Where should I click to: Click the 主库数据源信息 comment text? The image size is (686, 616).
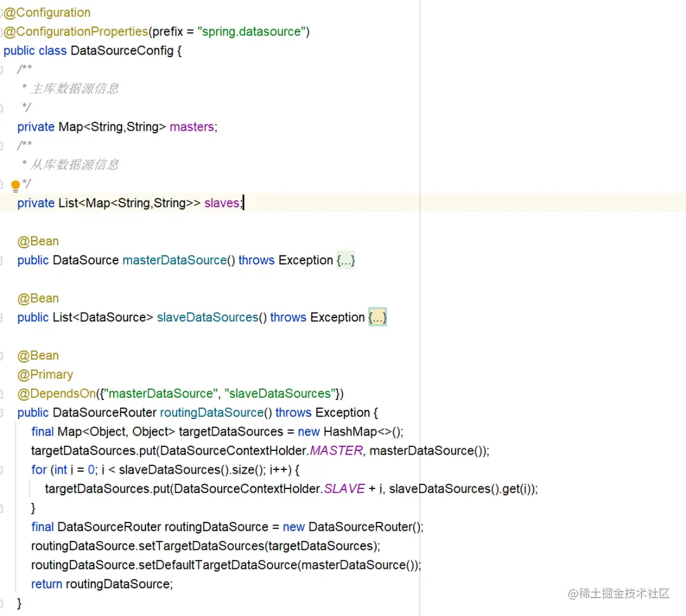pyautogui.click(x=75, y=89)
